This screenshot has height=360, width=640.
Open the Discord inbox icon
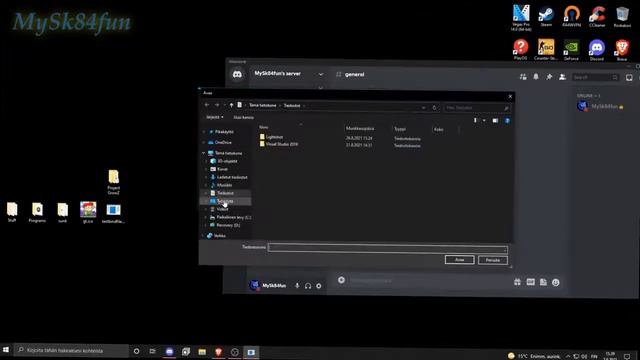(629, 78)
